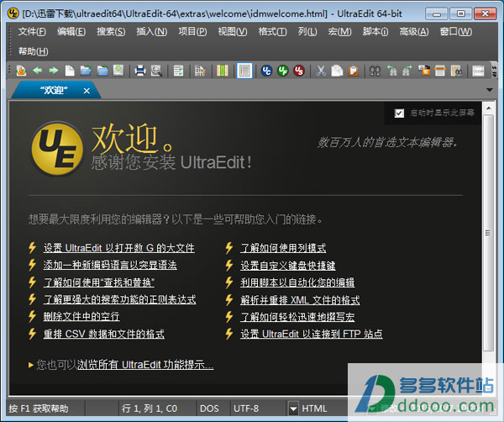
Task: Open the 高级(A) menu
Action: point(414,31)
